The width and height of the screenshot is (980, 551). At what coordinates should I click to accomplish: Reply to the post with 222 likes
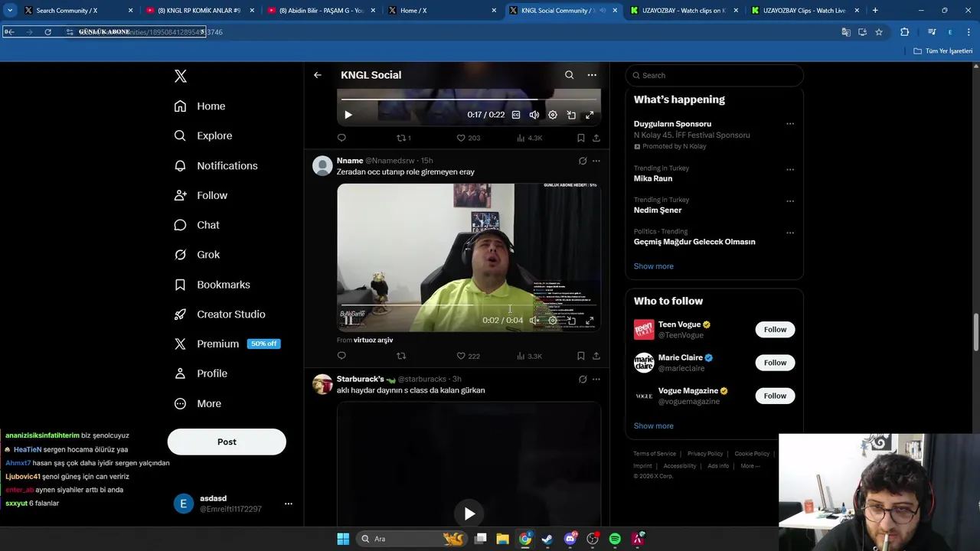pyautogui.click(x=341, y=356)
